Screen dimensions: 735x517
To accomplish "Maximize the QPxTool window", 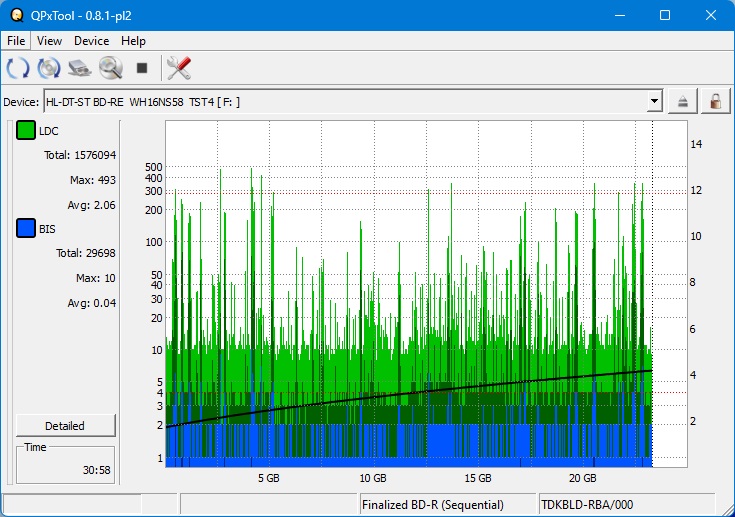I will 665,15.
